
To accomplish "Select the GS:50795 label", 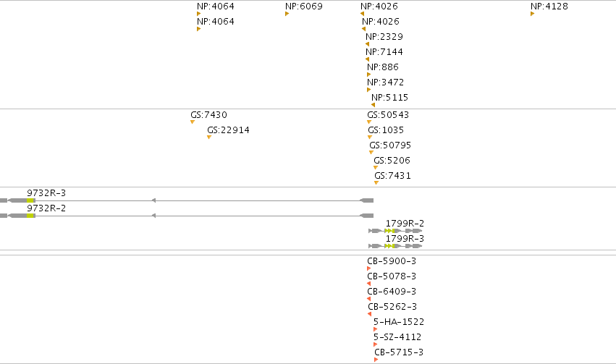I will pyautogui.click(x=390, y=145).
